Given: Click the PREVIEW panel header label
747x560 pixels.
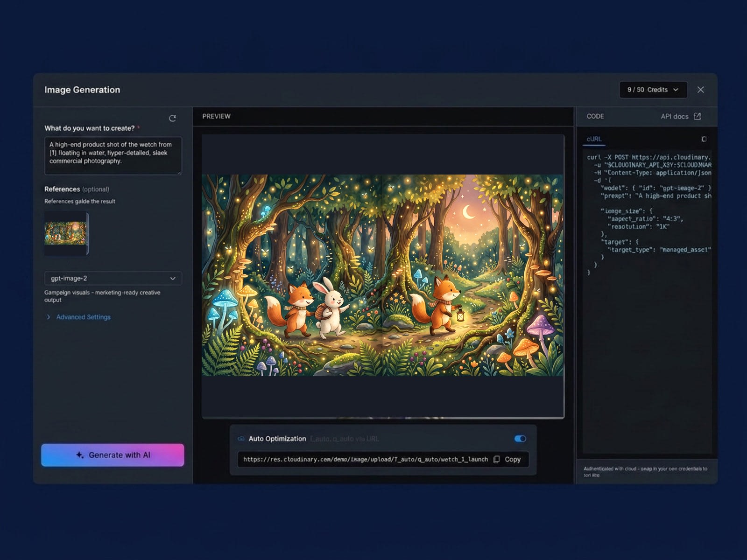Looking at the screenshot, I should pyautogui.click(x=216, y=116).
